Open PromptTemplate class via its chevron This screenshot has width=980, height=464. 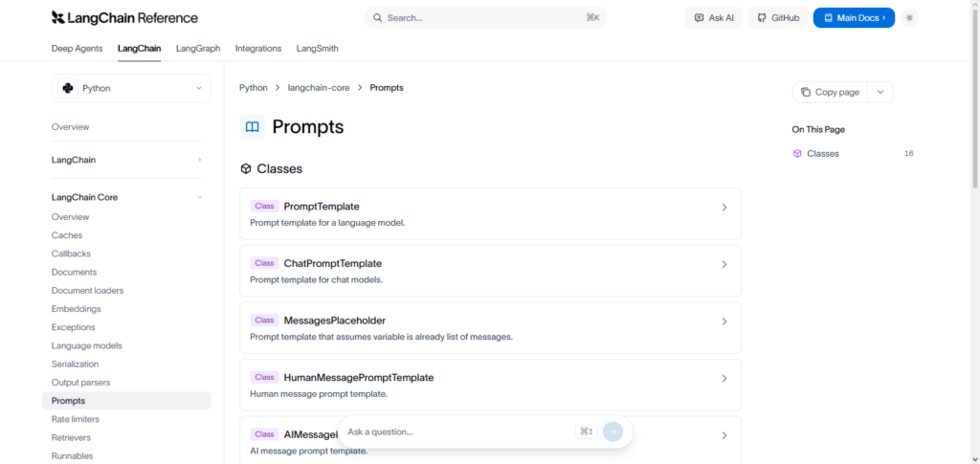pos(724,208)
